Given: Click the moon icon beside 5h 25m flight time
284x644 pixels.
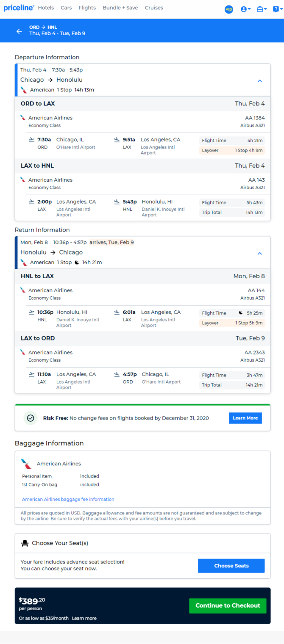Looking at the screenshot, I should 241,313.
